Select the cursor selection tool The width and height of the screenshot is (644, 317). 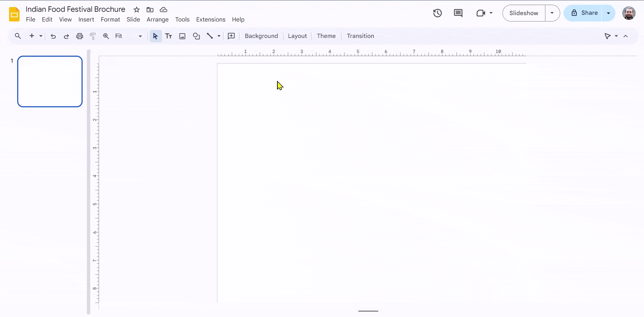pos(155,36)
